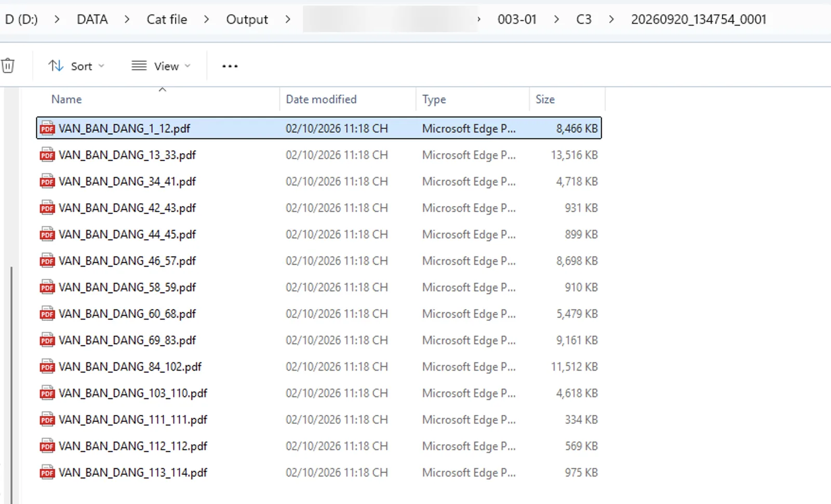
Task: Click PDF icon of VAN_BAN_DANG_34_41.pdf
Action: pos(47,181)
